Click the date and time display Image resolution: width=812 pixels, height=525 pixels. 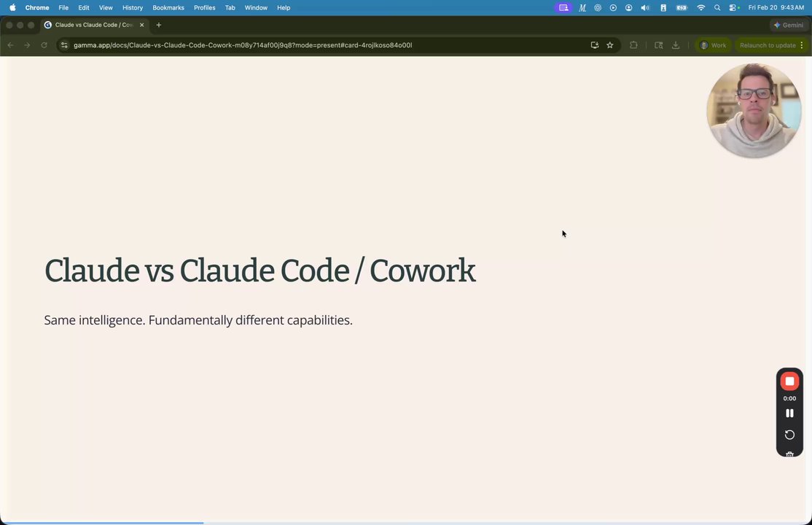(x=776, y=8)
